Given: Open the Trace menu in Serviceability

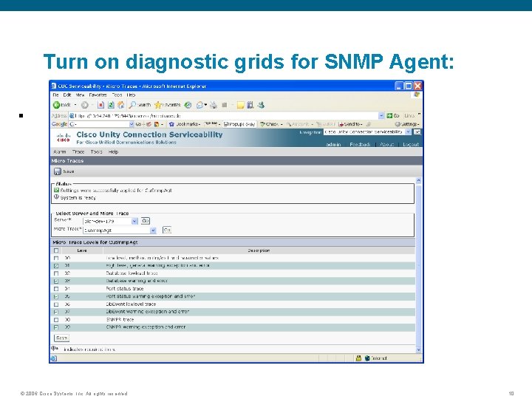Looking at the screenshot, I should (x=78, y=151).
